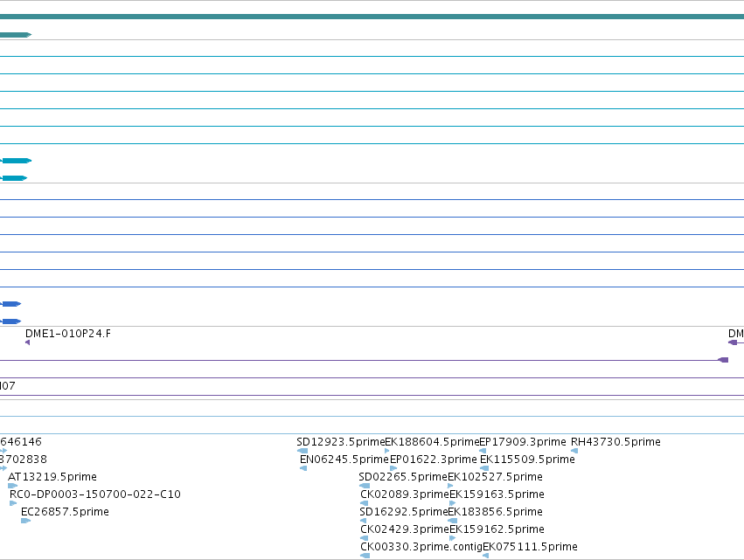This screenshot has height=560, width=744.
Task: Open the EK159162.5prime EST label
Action: click(497, 529)
